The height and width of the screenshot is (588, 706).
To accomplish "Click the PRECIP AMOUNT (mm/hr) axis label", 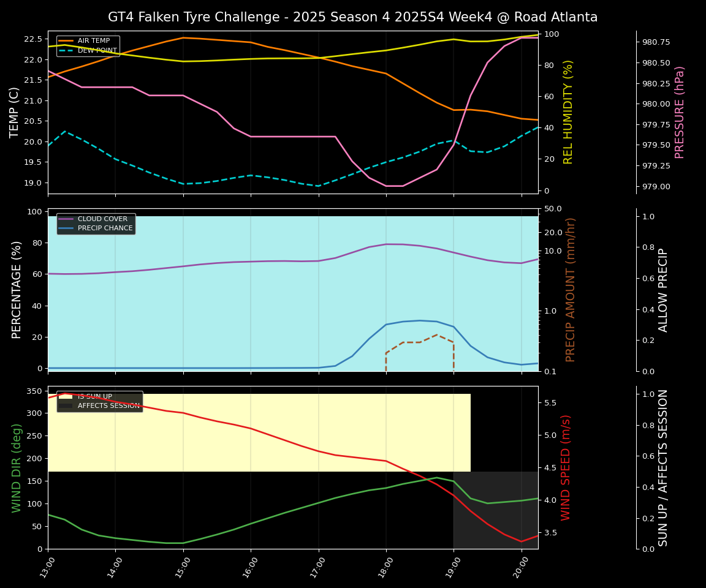I will tap(571, 290).
